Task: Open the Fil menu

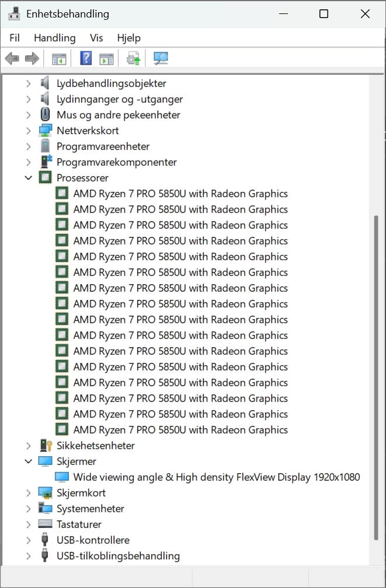Action: [x=15, y=38]
